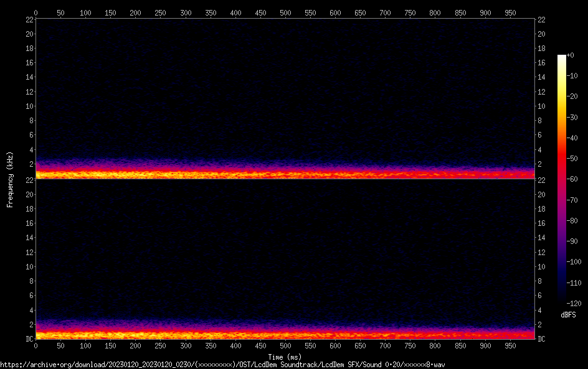The width and height of the screenshot is (588, 369).
Task: Open the archive.org file URL at bottom
Action: (x=222, y=365)
